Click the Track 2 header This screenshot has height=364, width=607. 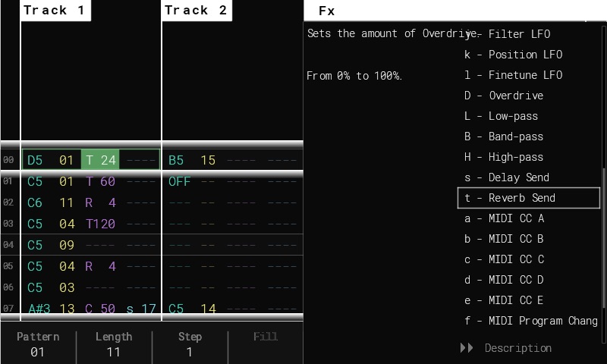click(x=197, y=11)
